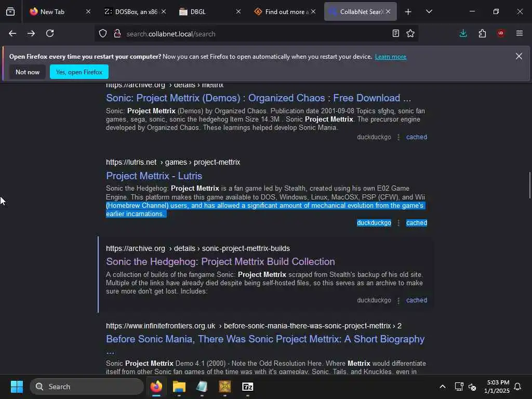The image size is (532, 399).
Task: List all tabs dropdown
Action: coord(429,11)
